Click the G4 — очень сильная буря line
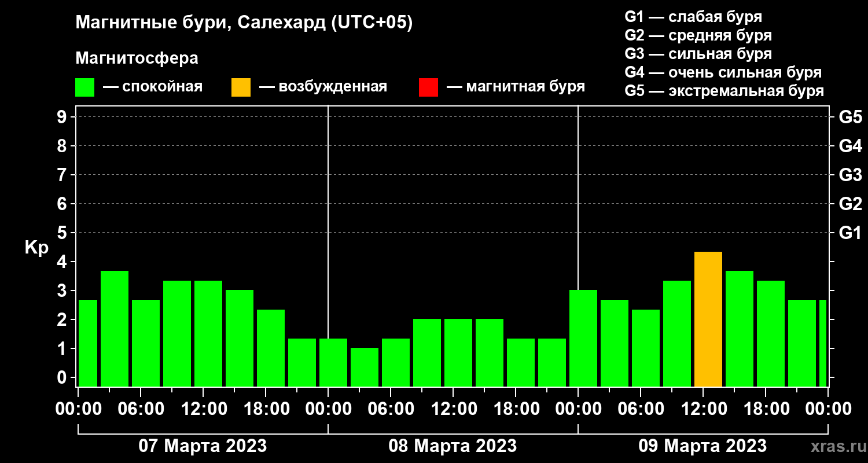This screenshot has width=868, height=463. pyautogui.click(x=723, y=72)
